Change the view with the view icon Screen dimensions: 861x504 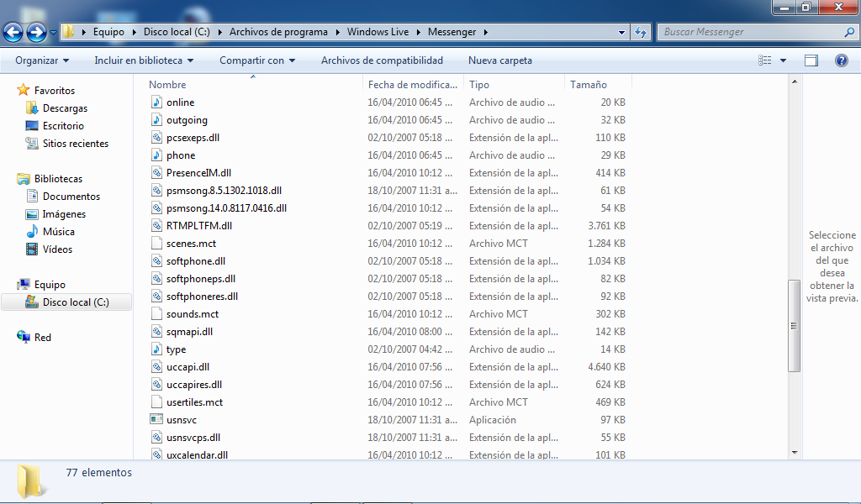point(765,60)
